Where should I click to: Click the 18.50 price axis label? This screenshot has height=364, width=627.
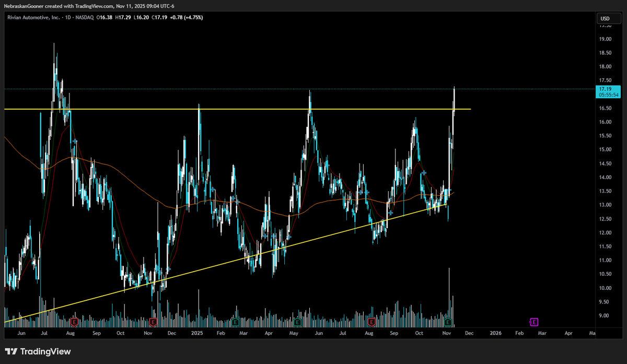[x=606, y=53]
